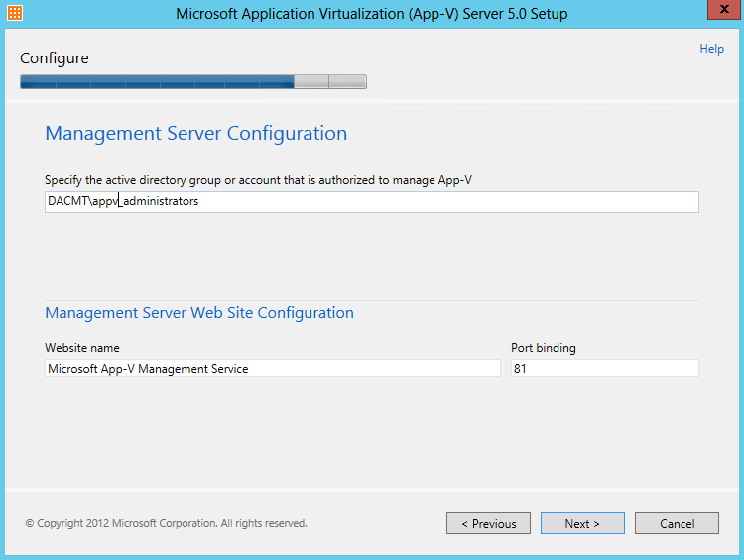Click the copyright 2012 Microsoft notice

pyautogui.click(x=166, y=523)
